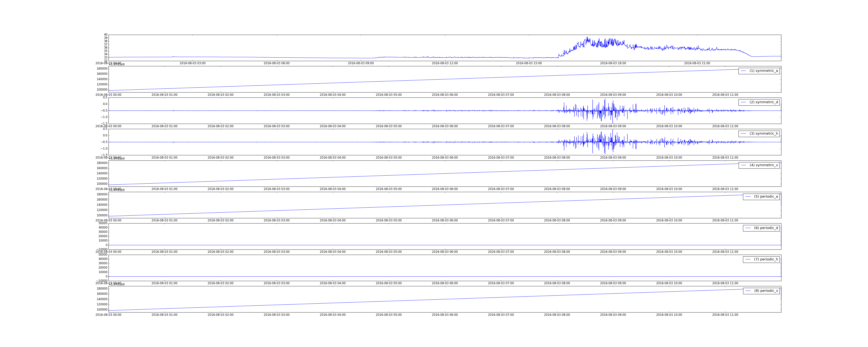This screenshot has height=347, width=868.
Task: Click the 2016-08-03 15:00 tick label
Action: click(x=529, y=63)
